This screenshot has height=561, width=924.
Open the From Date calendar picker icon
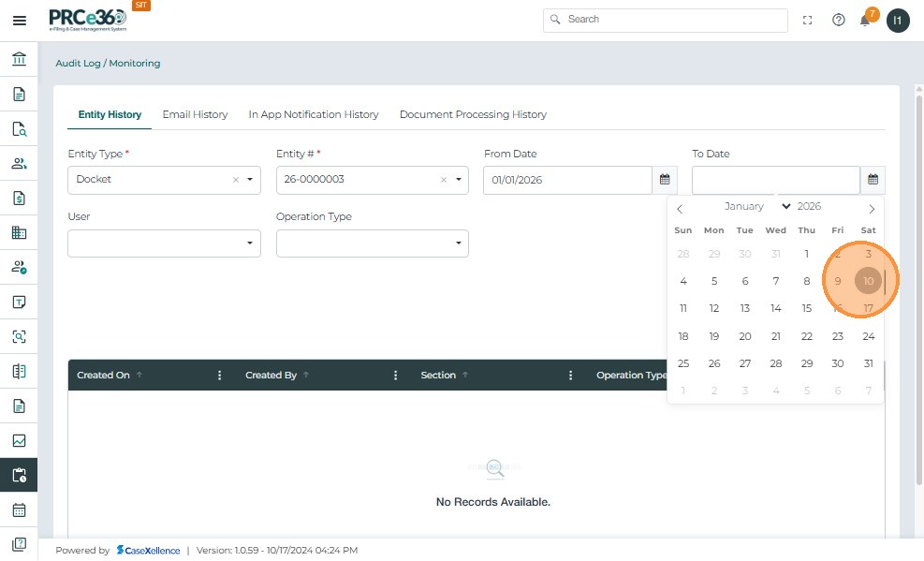point(664,180)
